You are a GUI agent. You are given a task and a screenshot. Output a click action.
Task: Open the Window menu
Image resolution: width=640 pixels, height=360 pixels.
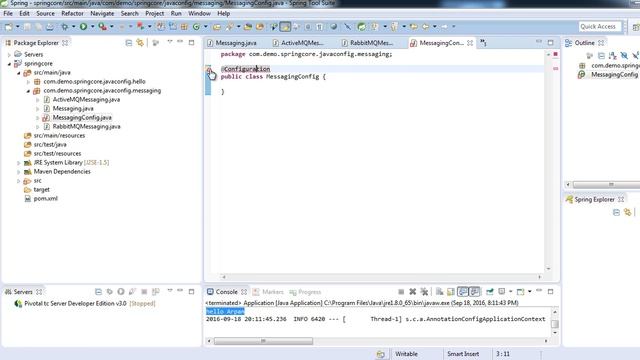pyautogui.click(x=199, y=13)
